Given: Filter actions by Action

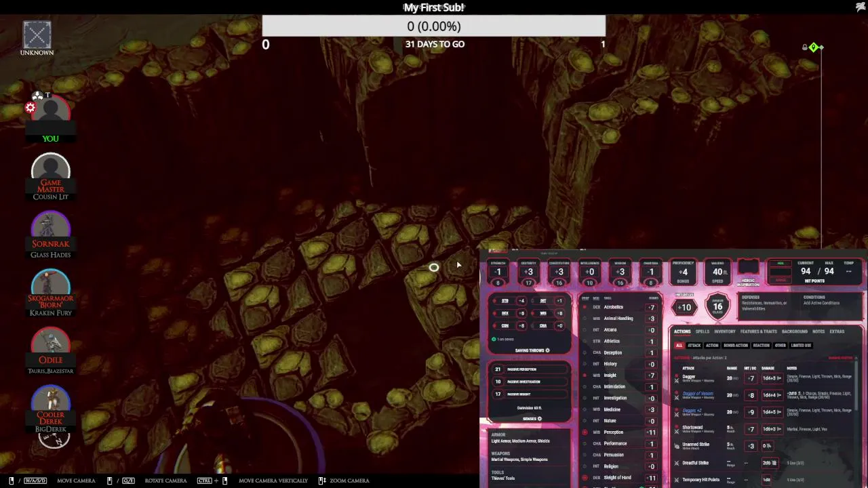Looking at the screenshot, I should pos(712,345).
